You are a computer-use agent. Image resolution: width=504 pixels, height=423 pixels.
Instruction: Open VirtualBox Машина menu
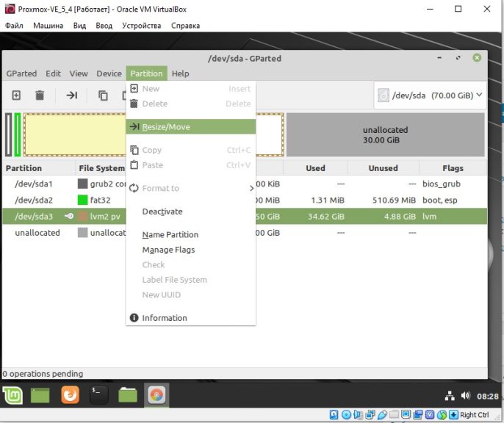[x=48, y=26]
